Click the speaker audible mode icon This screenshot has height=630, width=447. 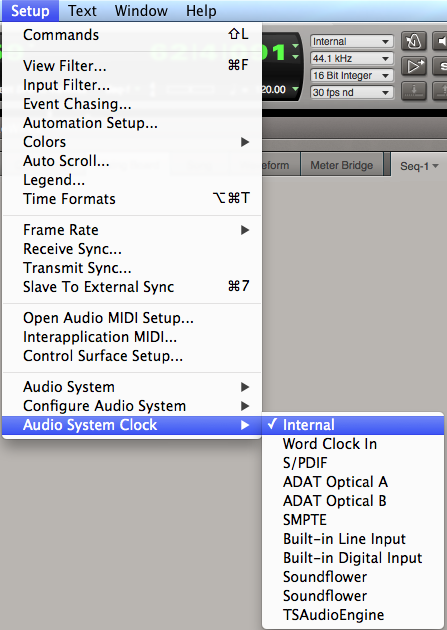coord(440,41)
